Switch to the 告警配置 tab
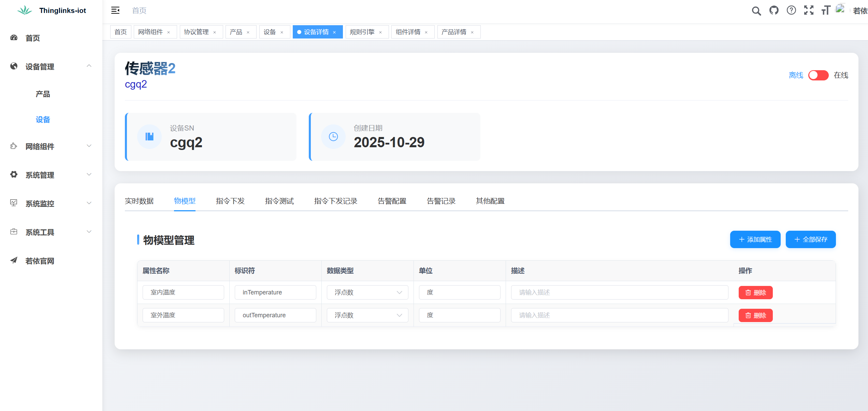The height and width of the screenshot is (411, 868). click(x=392, y=201)
